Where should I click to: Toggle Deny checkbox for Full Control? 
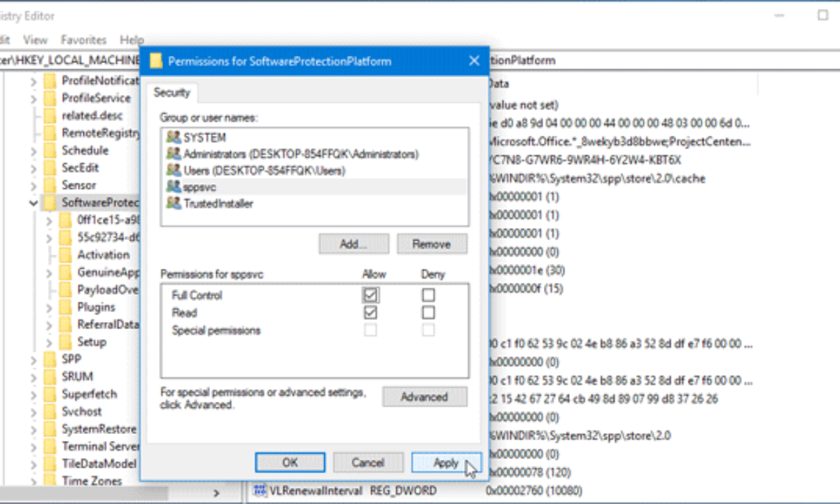428,295
